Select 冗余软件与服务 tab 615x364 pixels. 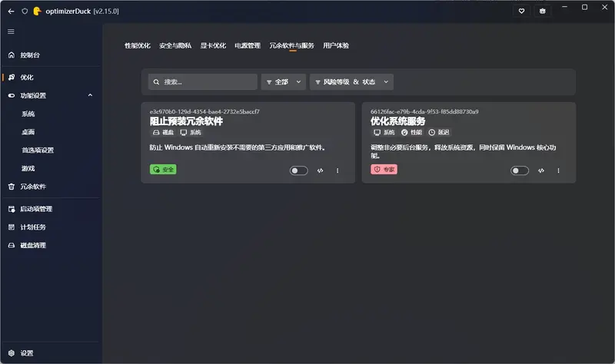click(x=291, y=45)
